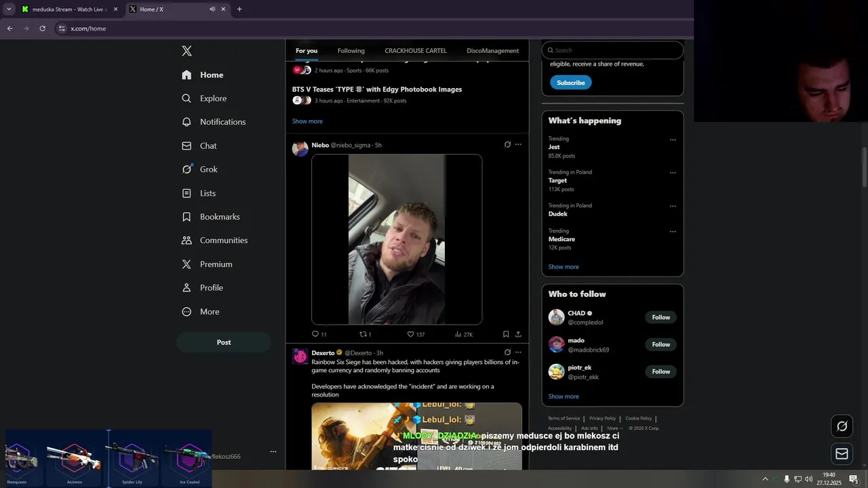This screenshot has height=488, width=868.
Task: Open three-dot menu on Dexerto post
Action: point(518,352)
